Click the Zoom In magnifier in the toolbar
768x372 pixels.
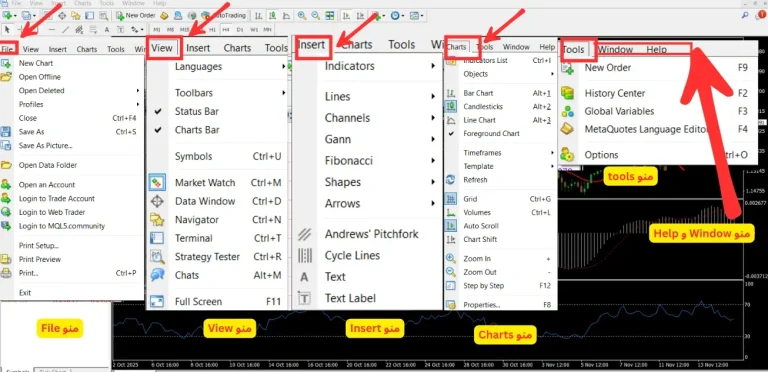(x=302, y=16)
